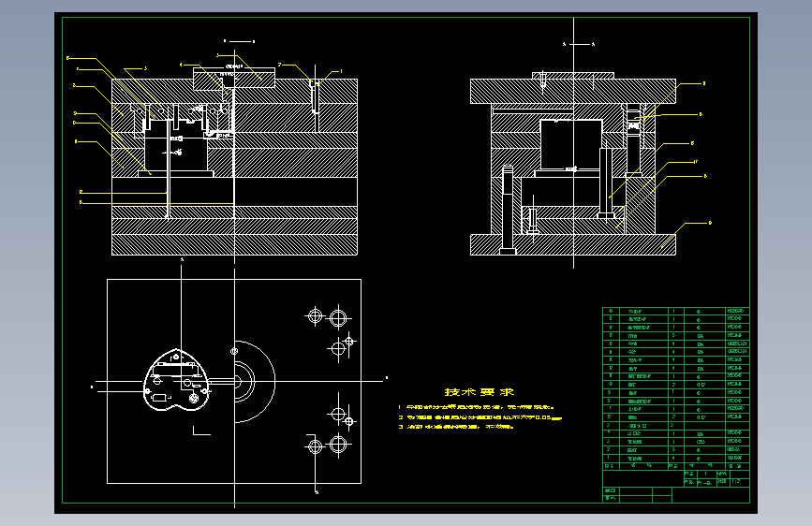Select the 技术要求 heading text
This screenshot has height=526, width=812.
[480, 392]
